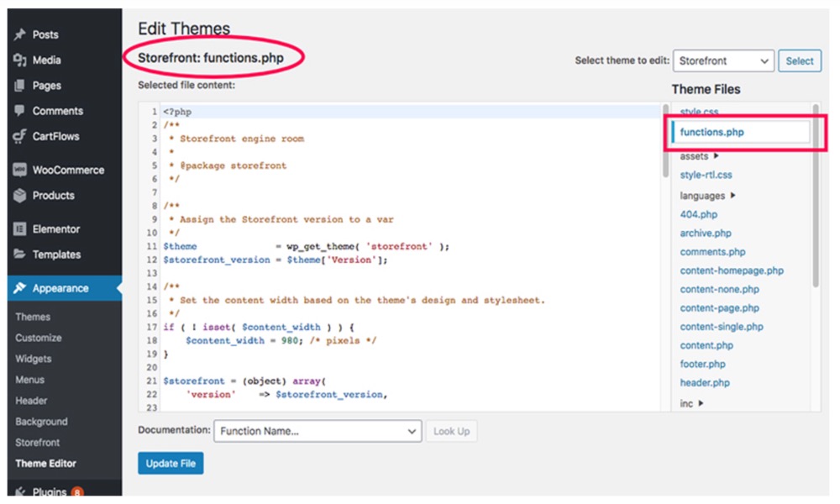
Task: Expand the assets folder
Action: 699,156
